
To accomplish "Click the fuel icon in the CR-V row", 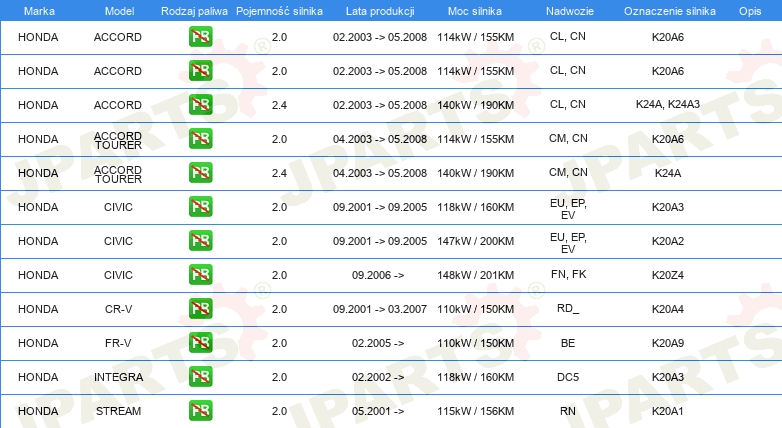I will 200,309.
